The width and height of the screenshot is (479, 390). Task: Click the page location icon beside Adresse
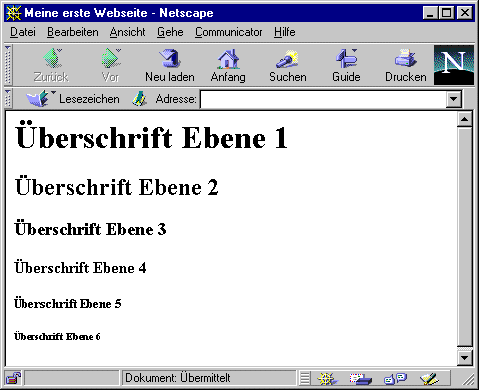(x=140, y=99)
